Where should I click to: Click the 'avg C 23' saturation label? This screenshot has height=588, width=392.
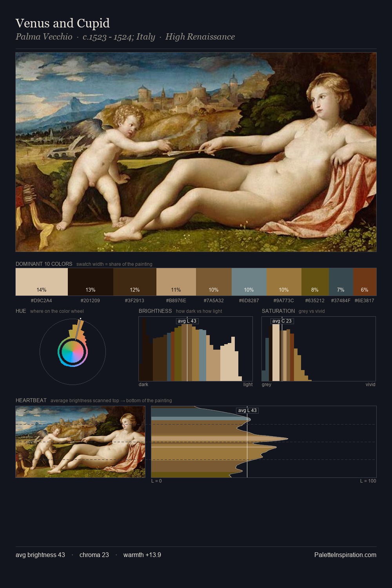pos(282,321)
